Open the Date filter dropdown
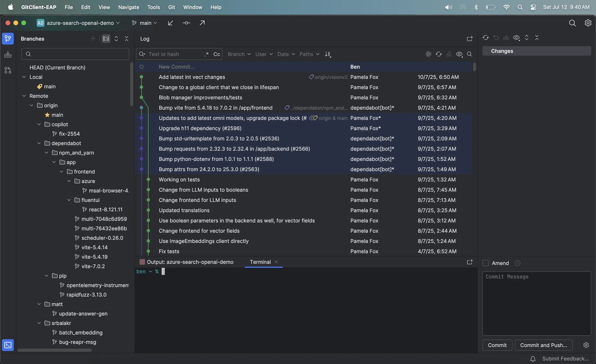 coord(286,54)
